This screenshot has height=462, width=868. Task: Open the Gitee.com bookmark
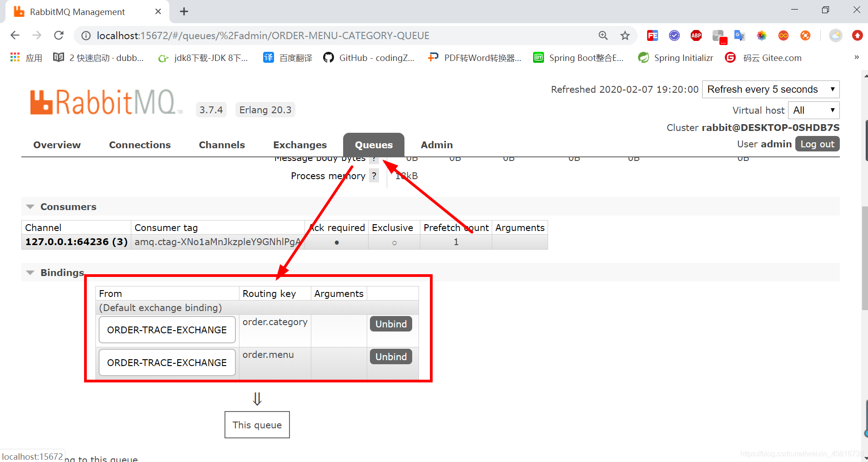click(763, 58)
